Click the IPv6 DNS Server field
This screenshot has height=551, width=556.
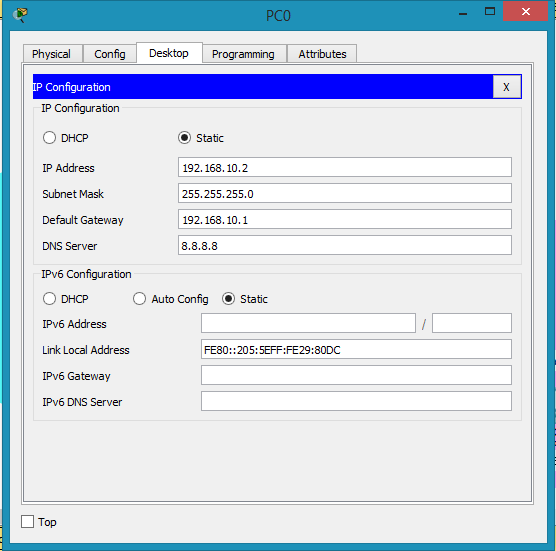click(x=356, y=401)
